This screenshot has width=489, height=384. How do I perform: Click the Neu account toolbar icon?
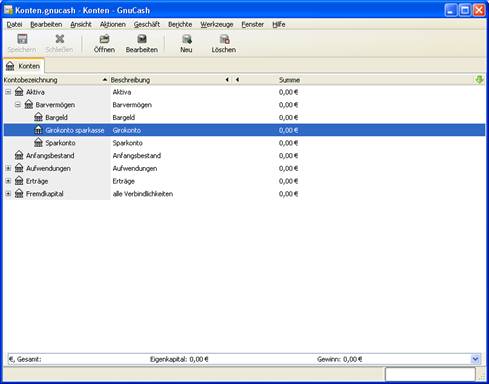[186, 39]
